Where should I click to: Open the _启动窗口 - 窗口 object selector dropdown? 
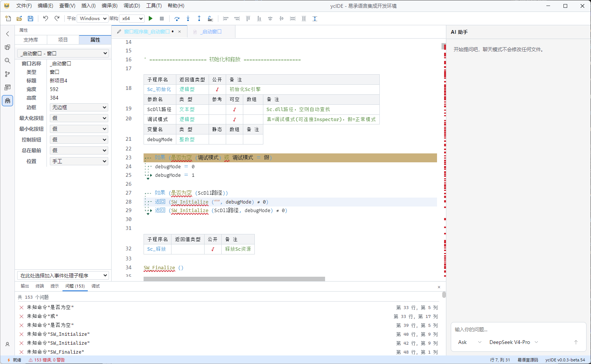point(63,53)
